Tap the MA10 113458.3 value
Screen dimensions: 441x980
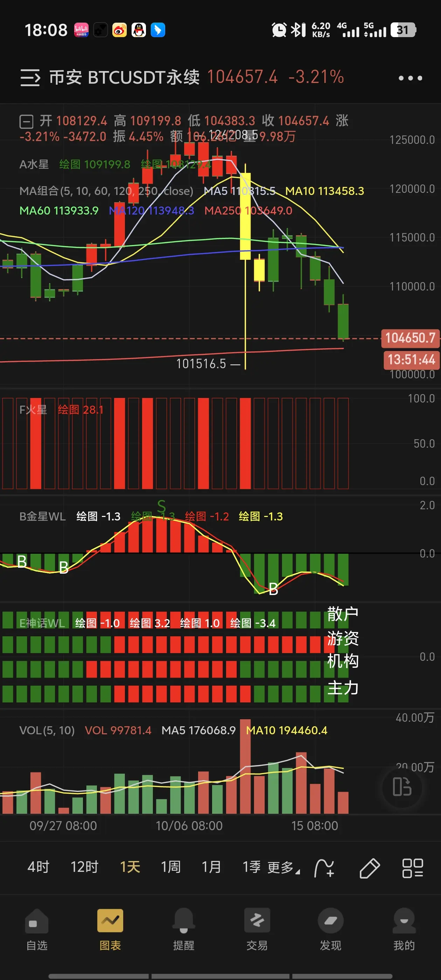click(x=324, y=191)
